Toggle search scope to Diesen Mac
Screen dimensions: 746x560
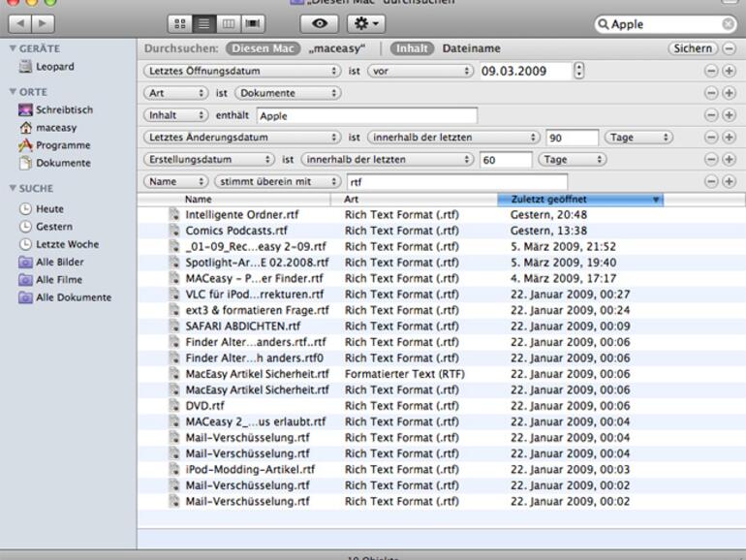coord(263,48)
